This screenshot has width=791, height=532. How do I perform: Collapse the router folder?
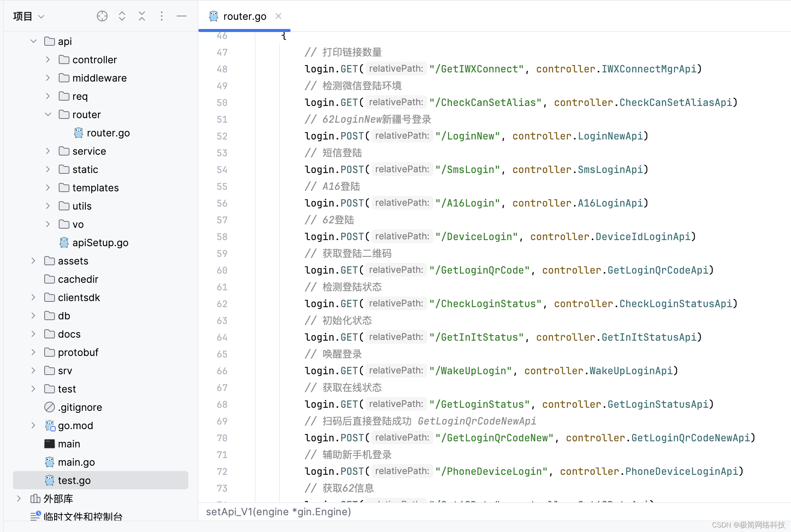pyautogui.click(x=48, y=114)
